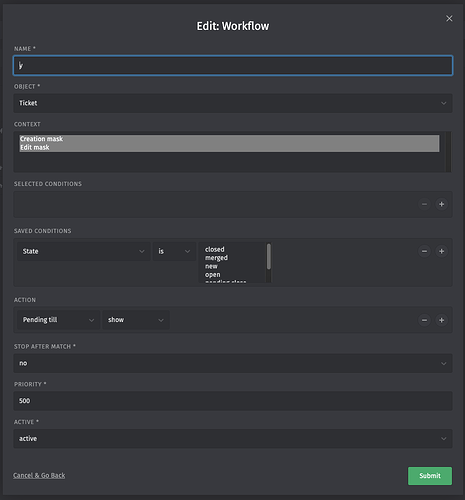The height and width of the screenshot is (500, 465).
Task: Choose 'merged' in state values list
Action: click(x=216, y=258)
